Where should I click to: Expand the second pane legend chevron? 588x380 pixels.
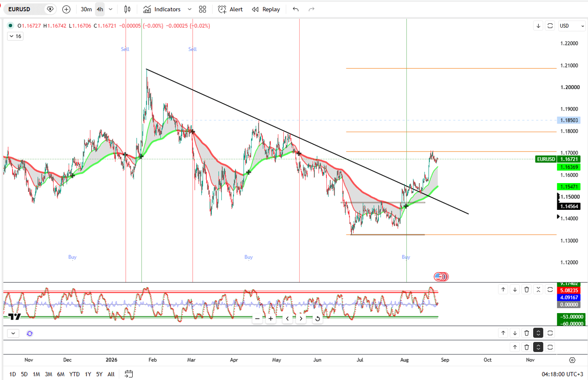pos(13,333)
